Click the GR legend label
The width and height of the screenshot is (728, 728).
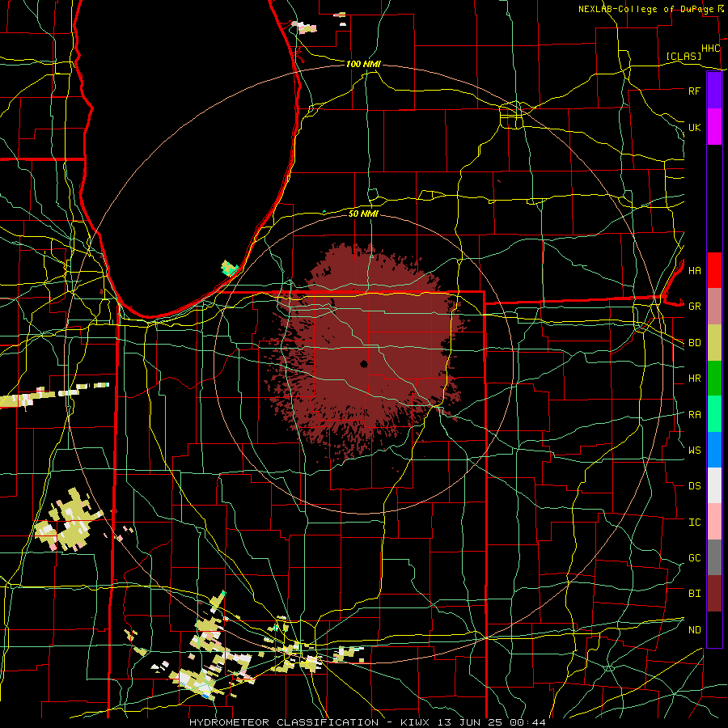(694, 307)
